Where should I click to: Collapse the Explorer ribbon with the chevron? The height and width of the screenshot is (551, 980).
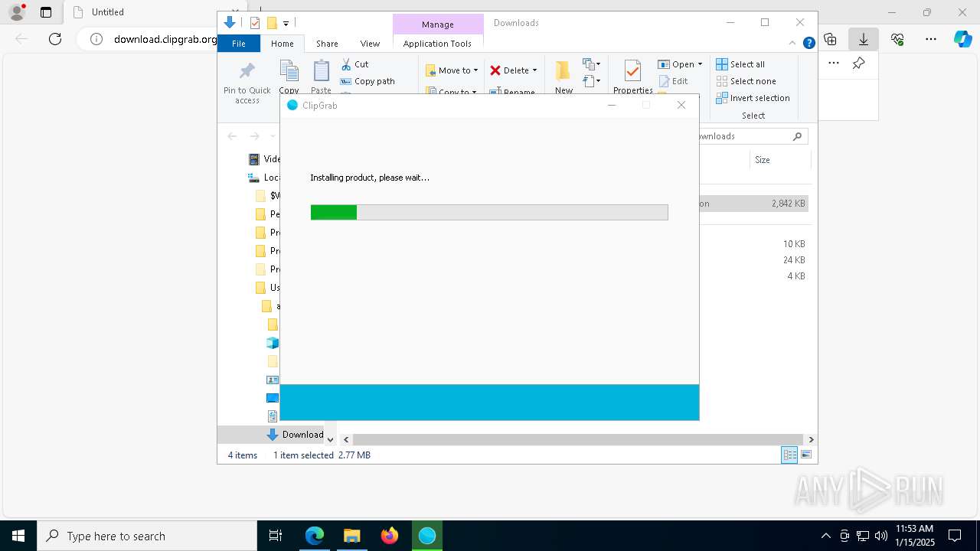[x=792, y=43]
